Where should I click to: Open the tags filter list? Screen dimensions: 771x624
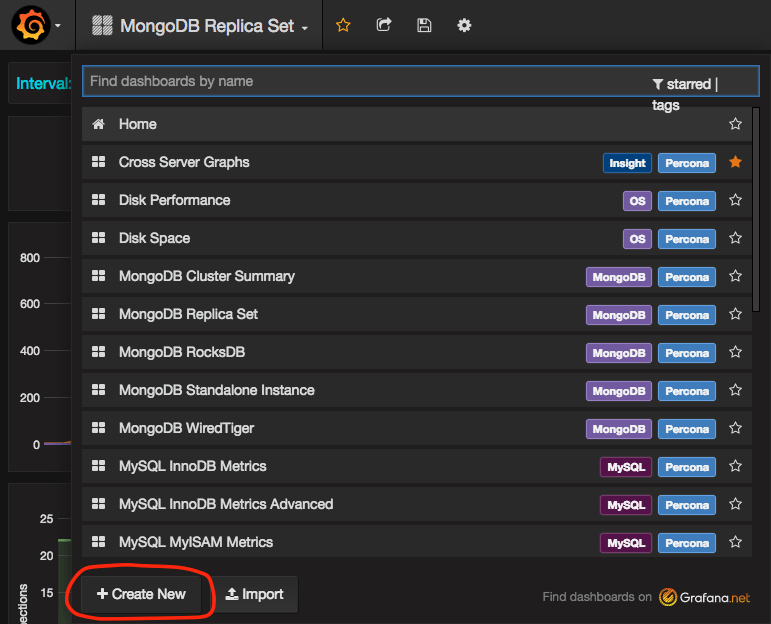coord(665,104)
